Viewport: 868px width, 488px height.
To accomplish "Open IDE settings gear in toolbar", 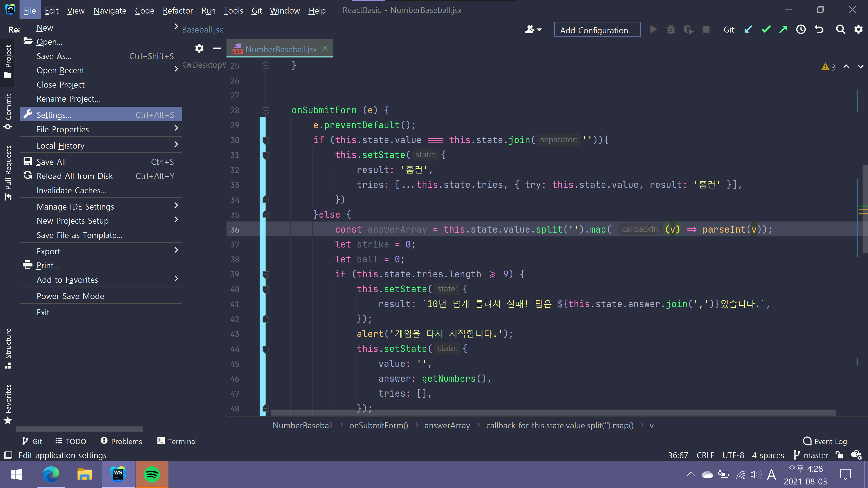I will click(x=858, y=30).
